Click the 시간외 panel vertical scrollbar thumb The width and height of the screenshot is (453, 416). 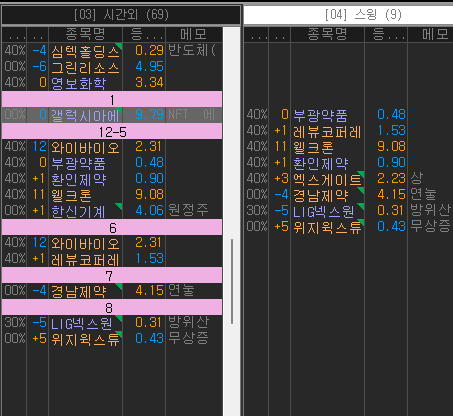(x=232, y=281)
